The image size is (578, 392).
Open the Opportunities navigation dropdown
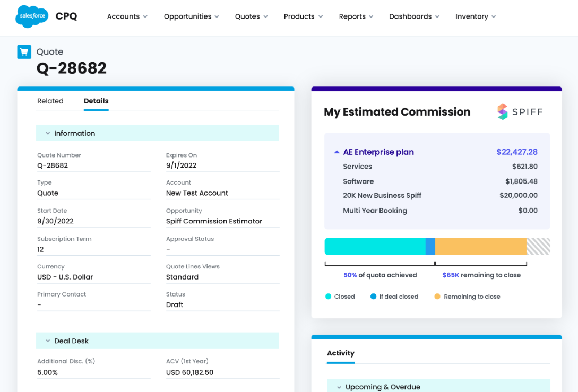click(x=191, y=16)
